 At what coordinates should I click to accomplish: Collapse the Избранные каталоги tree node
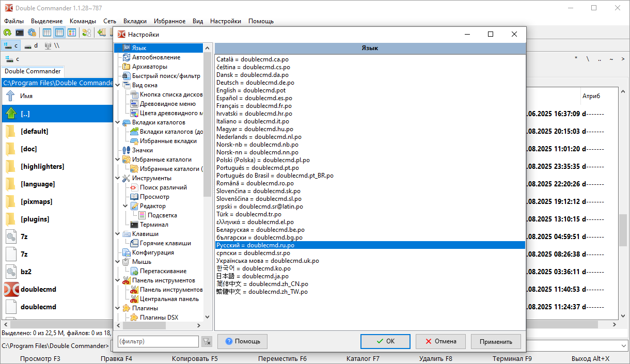click(x=118, y=160)
